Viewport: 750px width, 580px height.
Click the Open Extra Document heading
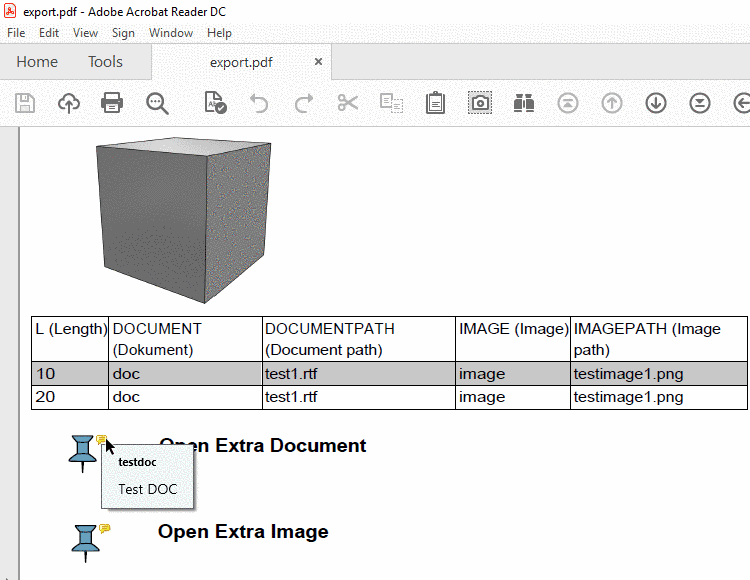tap(263, 446)
